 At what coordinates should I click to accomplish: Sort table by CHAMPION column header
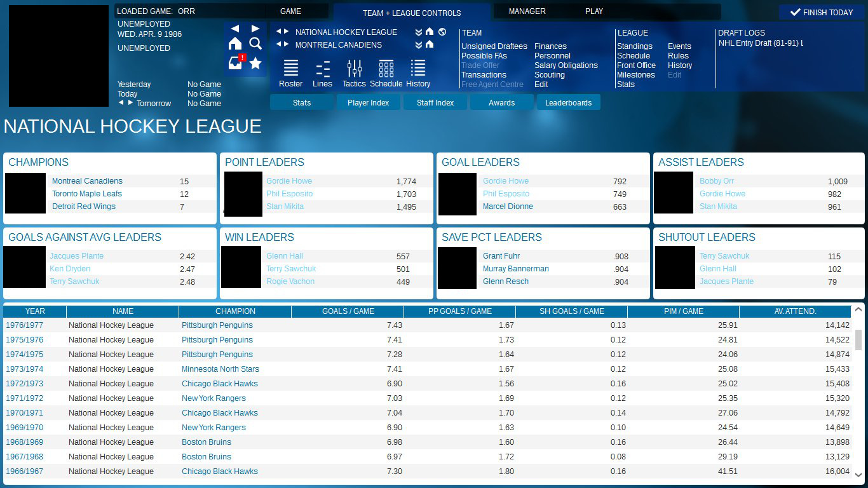pyautogui.click(x=235, y=311)
